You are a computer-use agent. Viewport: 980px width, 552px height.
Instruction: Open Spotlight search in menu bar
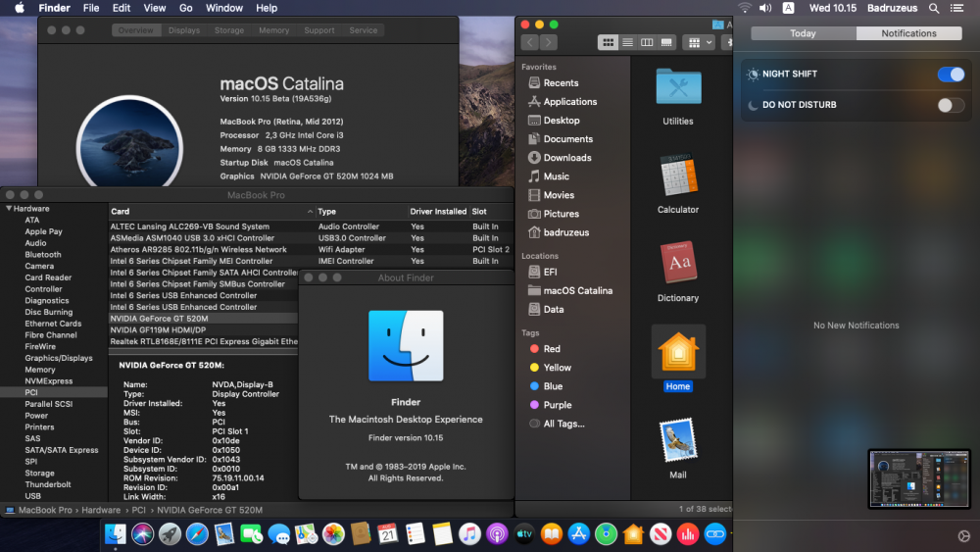pyautogui.click(x=934, y=8)
